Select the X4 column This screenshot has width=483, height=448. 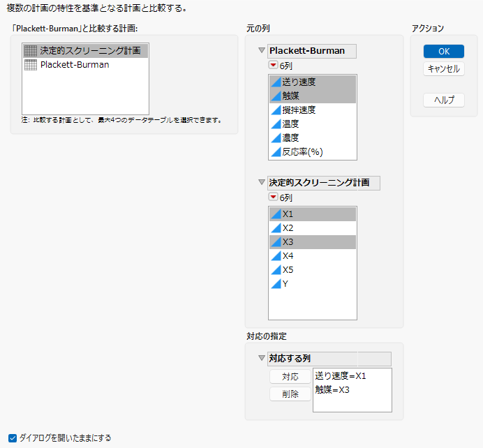tap(313, 256)
